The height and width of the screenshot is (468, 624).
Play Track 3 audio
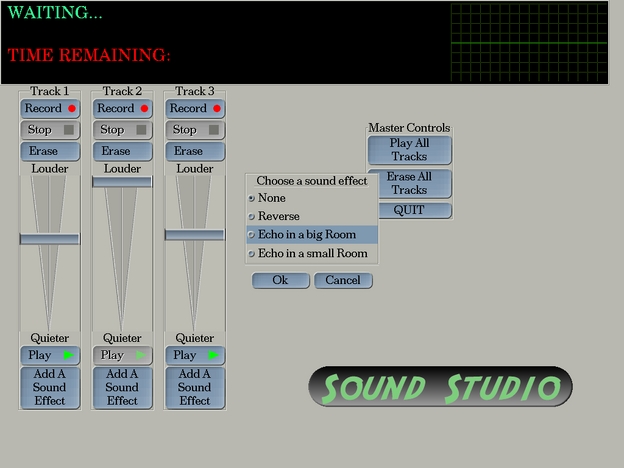(194, 355)
